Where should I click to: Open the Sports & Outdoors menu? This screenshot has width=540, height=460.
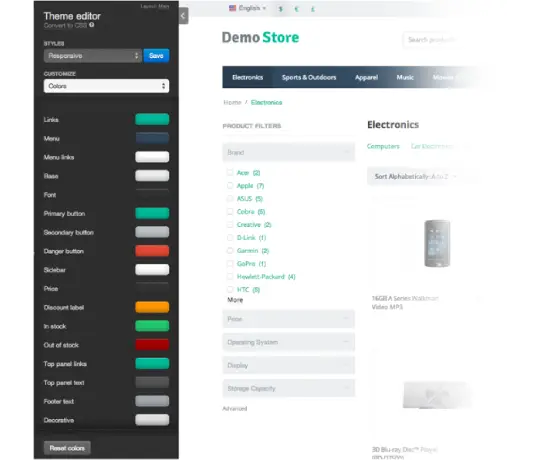tap(309, 77)
